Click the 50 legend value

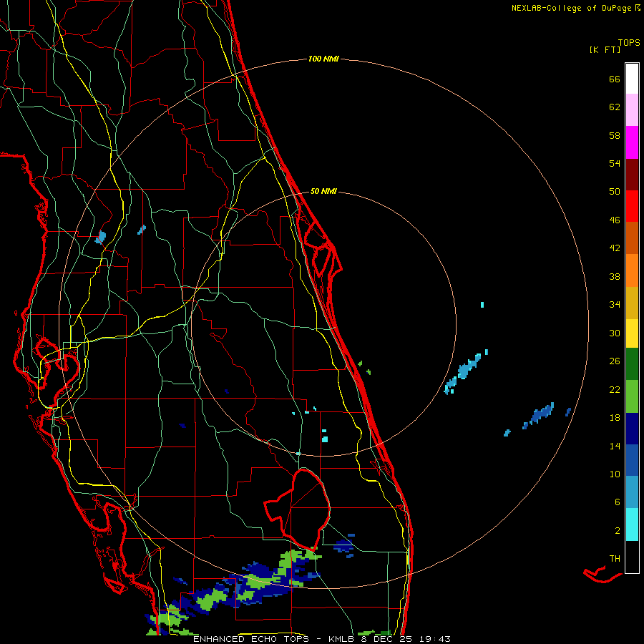pos(615,192)
